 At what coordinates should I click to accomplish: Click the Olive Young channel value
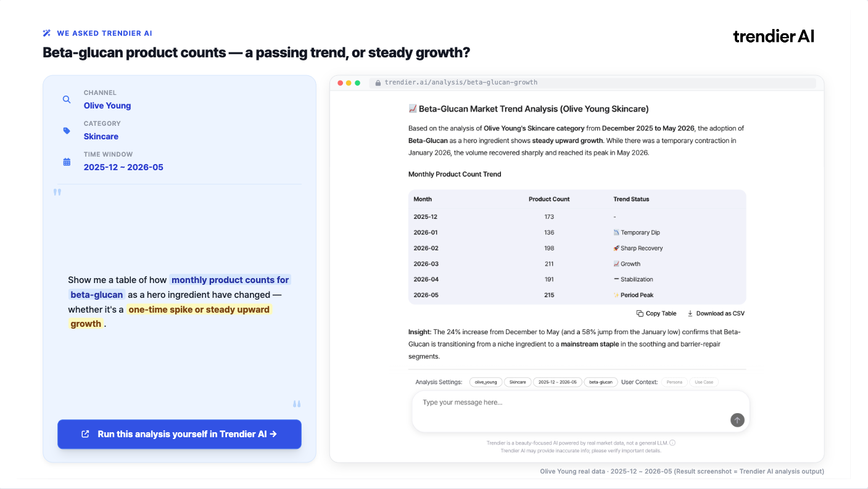[x=107, y=105]
